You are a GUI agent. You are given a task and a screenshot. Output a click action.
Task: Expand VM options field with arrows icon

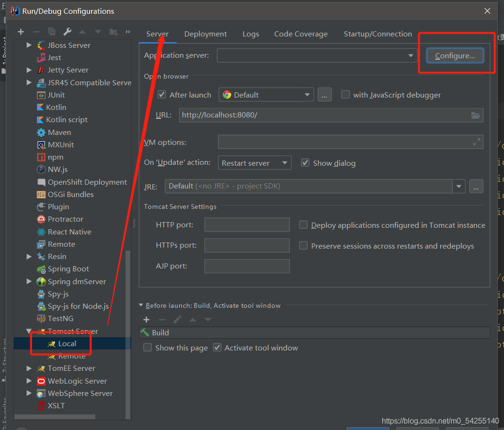pos(477,142)
